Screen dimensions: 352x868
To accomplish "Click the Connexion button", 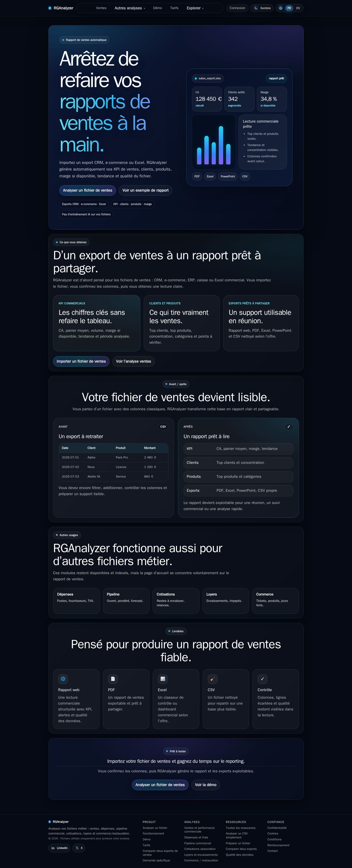I will (237, 8).
